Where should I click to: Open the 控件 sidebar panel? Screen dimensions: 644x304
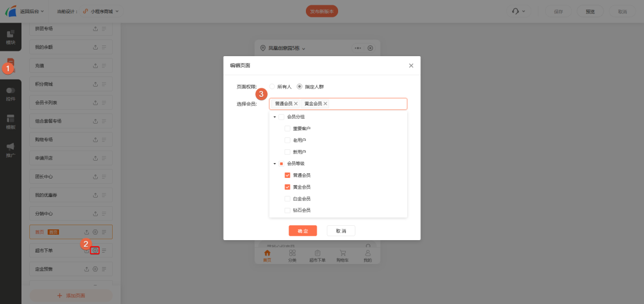pyautogui.click(x=11, y=94)
